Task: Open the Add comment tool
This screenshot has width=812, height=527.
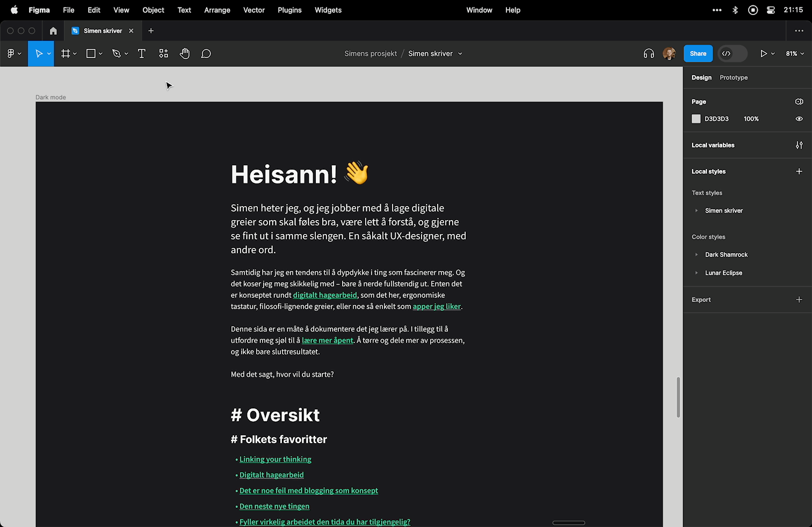Action: coord(206,54)
